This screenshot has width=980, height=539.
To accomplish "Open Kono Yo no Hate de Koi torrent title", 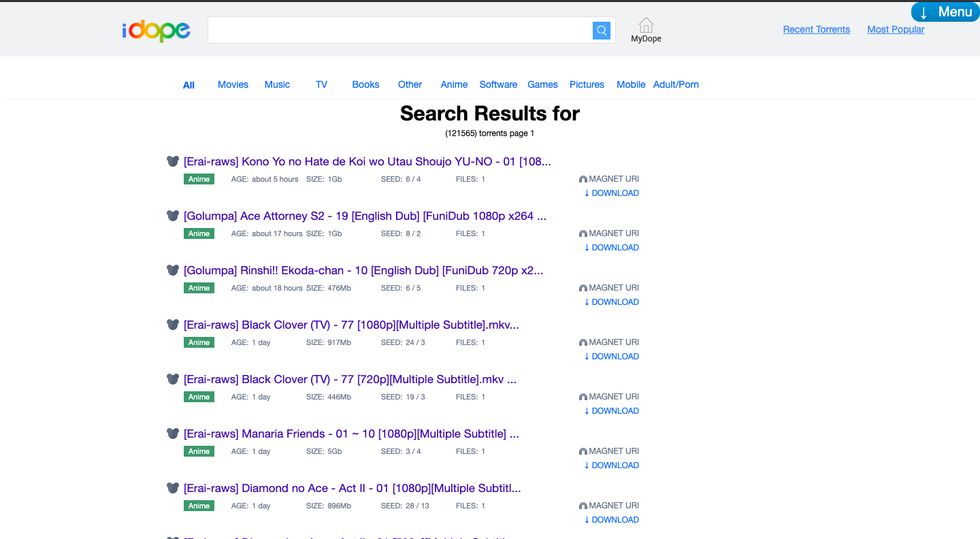I will pyautogui.click(x=367, y=161).
